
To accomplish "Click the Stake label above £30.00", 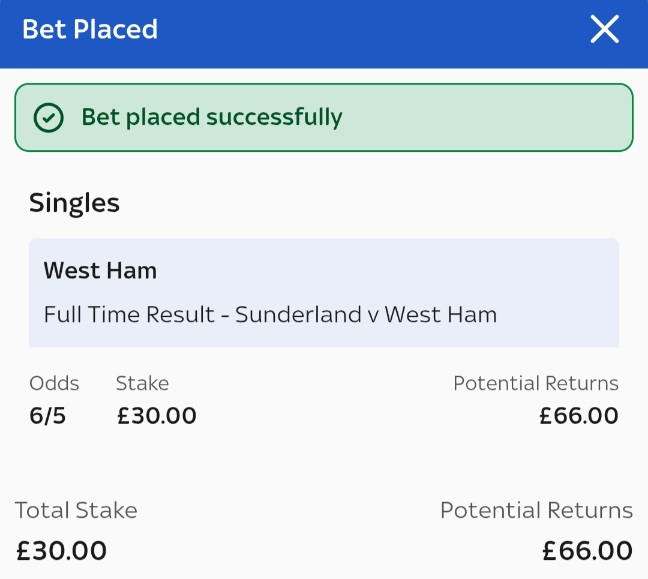I will pyautogui.click(x=142, y=383).
